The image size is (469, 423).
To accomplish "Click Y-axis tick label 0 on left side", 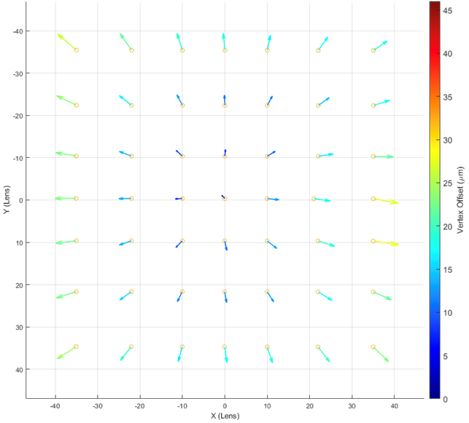I will 21,200.
